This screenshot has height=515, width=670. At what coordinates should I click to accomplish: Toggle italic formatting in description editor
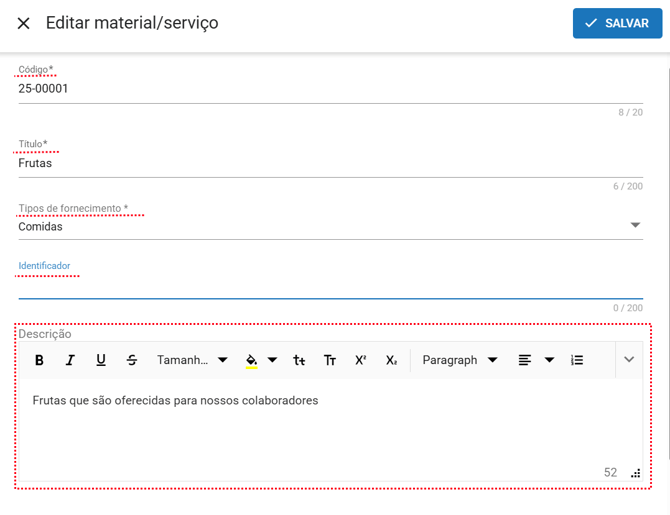pos(70,360)
